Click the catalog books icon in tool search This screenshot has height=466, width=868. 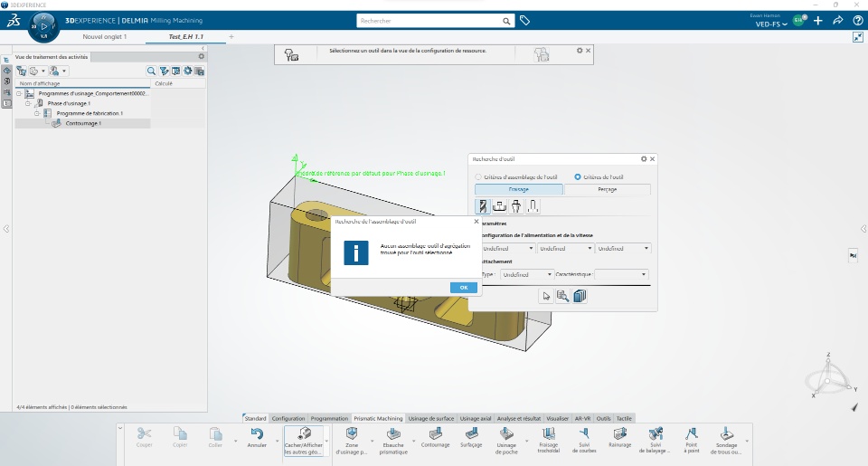580,296
